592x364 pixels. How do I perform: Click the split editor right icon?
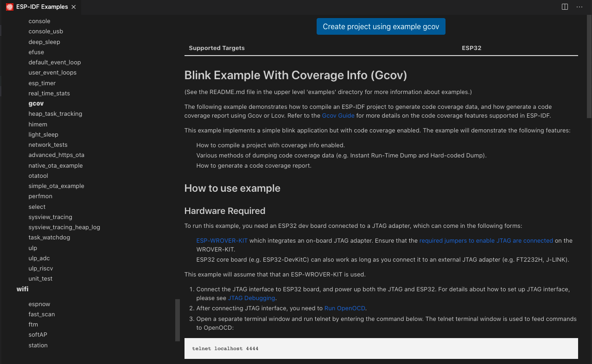[565, 7]
